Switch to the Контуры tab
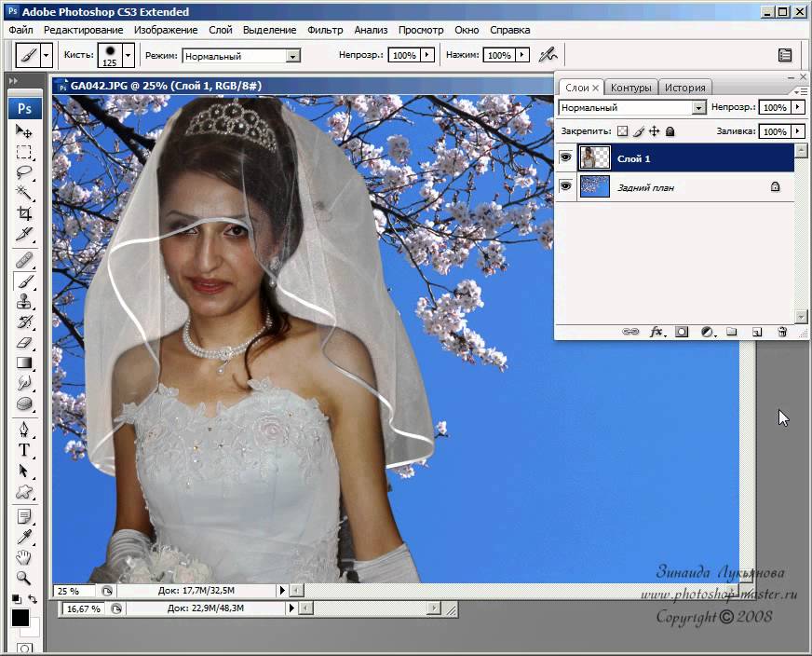Viewport: 812px width, 656px height. pos(630,88)
